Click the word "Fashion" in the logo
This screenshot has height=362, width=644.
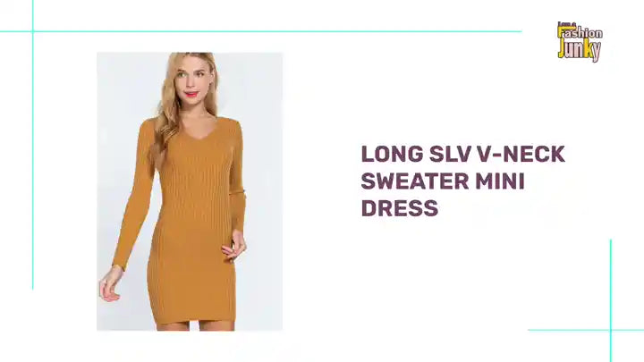(580, 32)
